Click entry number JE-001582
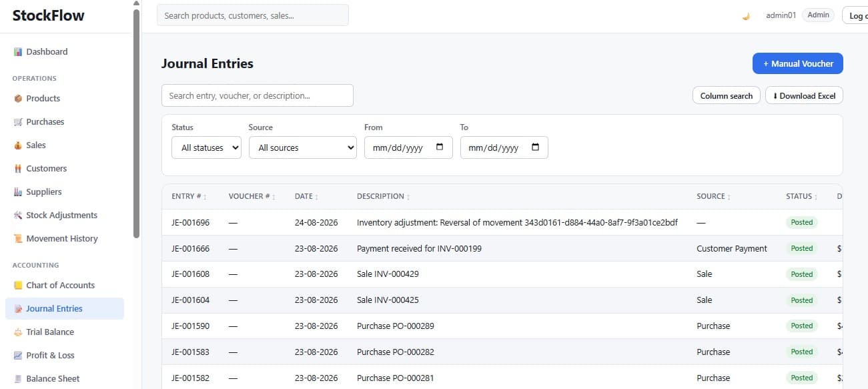 pyautogui.click(x=191, y=378)
